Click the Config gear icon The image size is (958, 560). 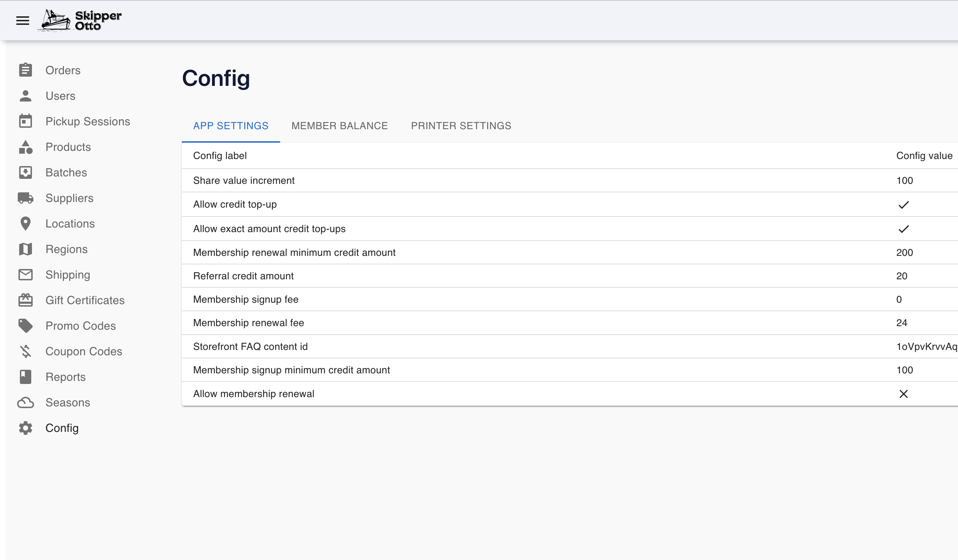tap(26, 428)
